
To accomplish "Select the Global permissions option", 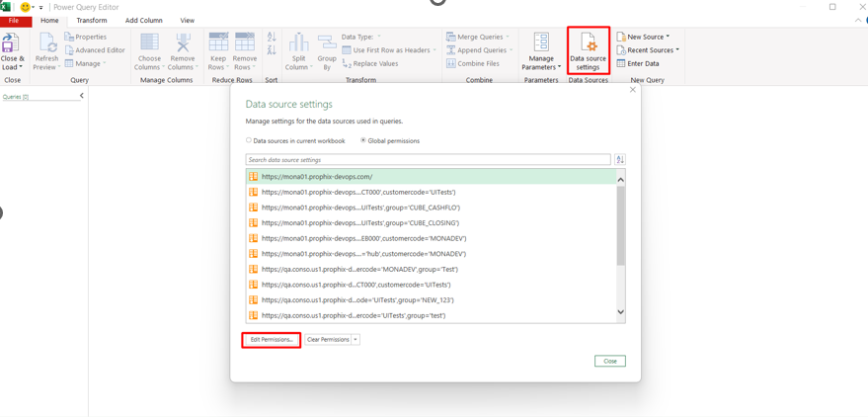I will (x=390, y=140).
